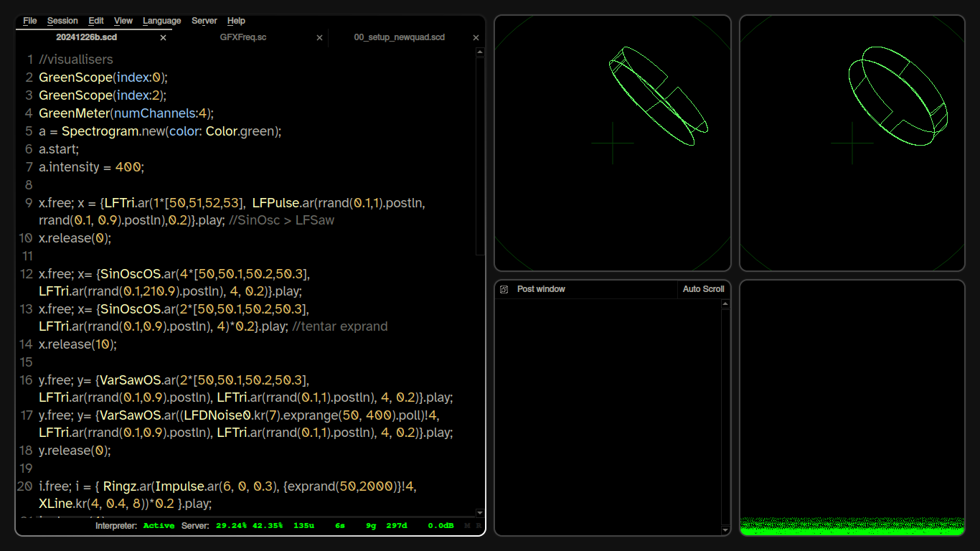The height and width of the screenshot is (551, 980).
Task: Click the GreenScope(index:2) line
Action: pos(103,95)
